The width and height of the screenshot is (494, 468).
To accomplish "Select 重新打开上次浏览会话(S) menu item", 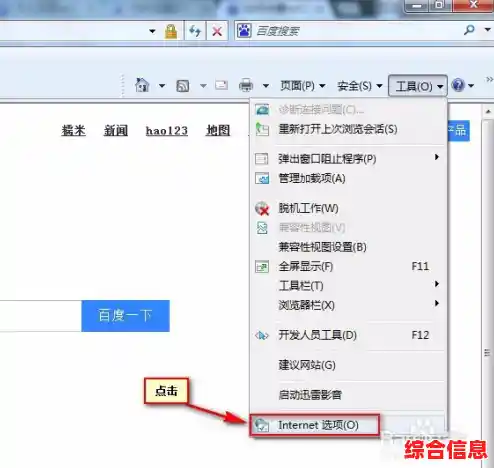I will point(348,129).
